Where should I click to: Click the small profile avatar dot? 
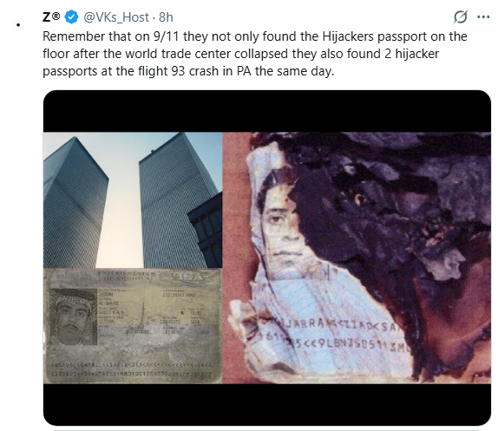[18, 25]
